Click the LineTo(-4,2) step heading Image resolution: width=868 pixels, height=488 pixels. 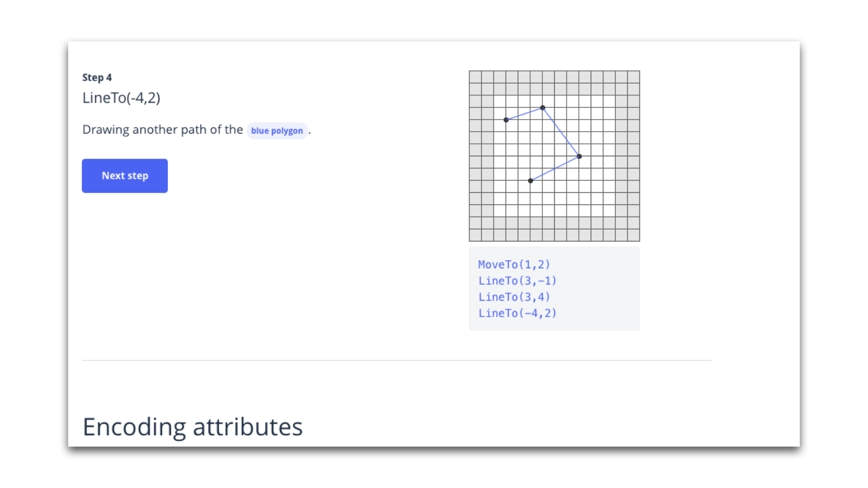[122, 98]
